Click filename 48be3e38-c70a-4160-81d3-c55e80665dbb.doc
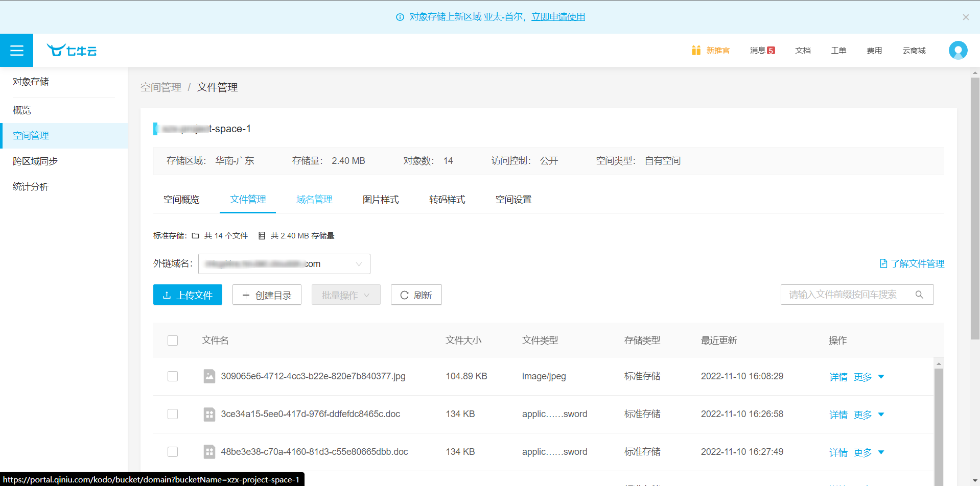This screenshot has width=980, height=486. click(314, 452)
